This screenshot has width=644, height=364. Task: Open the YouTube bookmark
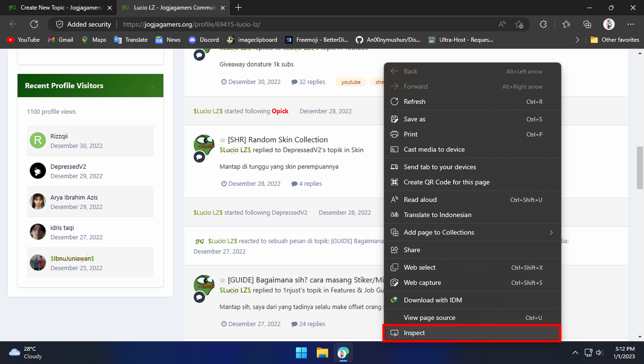(x=24, y=40)
